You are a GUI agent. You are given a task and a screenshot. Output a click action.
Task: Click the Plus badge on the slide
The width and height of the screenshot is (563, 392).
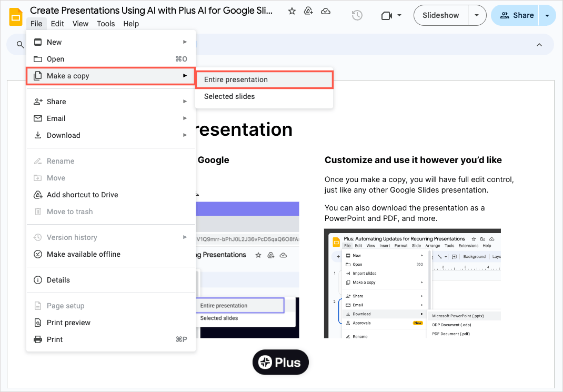pos(280,363)
